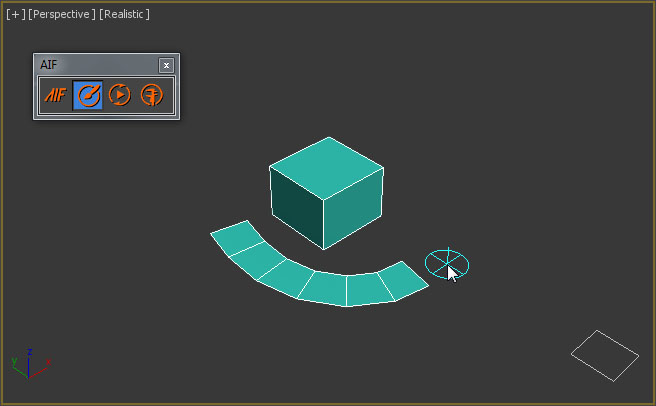The height and width of the screenshot is (406, 656).
Task: Click the orange caliper icon in AIF toolbar
Action: [x=152, y=95]
